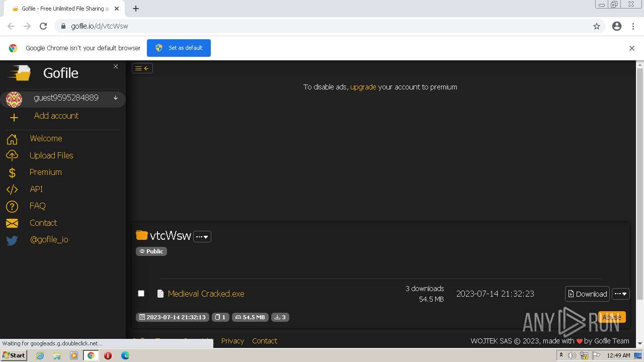Reload the page
Viewport: 644px width, 362px height.
coord(43,26)
